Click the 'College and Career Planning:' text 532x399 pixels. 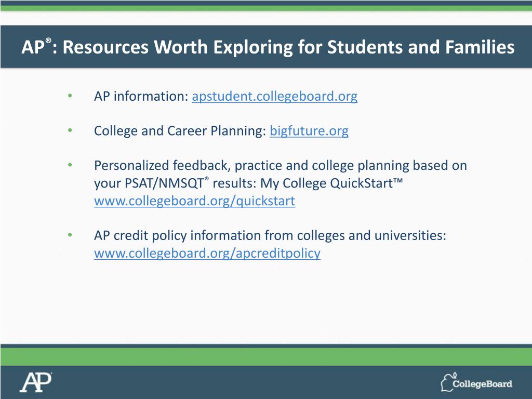[x=180, y=131]
